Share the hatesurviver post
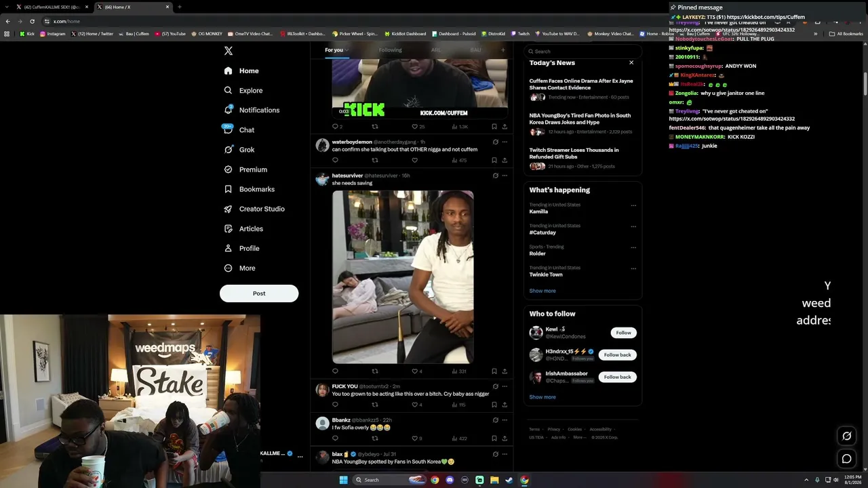The height and width of the screenshot is (488, 868). [505, 371]
